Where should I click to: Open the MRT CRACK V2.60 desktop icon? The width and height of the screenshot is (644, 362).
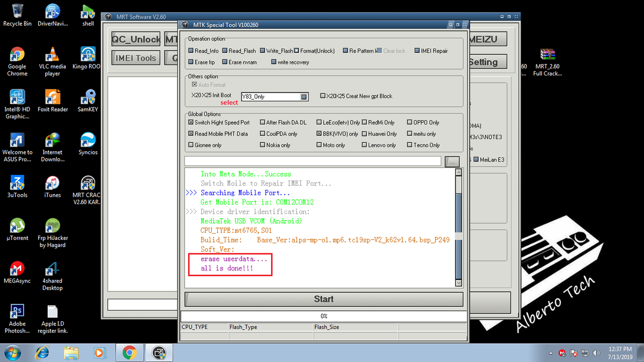click(87, 190)
